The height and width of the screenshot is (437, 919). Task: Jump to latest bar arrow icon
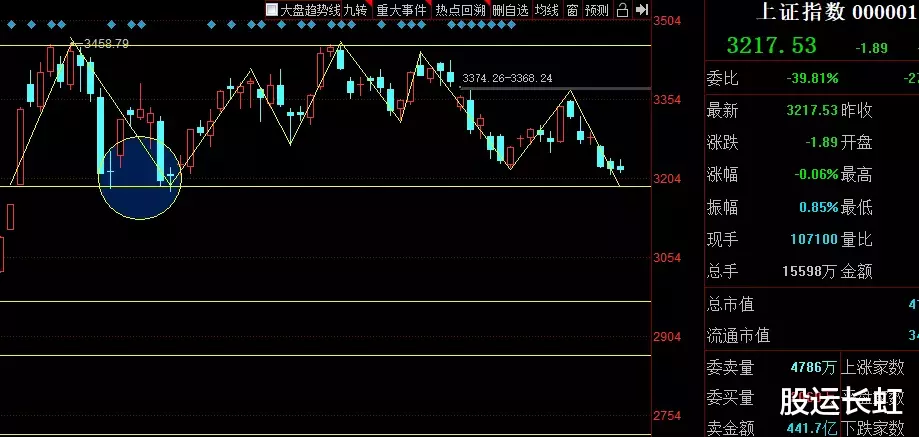pyautogui.click(x=642, y=9)
